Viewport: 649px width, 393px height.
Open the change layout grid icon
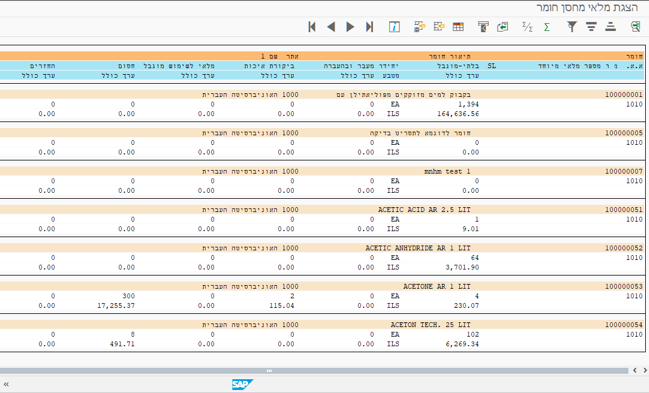click(458, 27)
